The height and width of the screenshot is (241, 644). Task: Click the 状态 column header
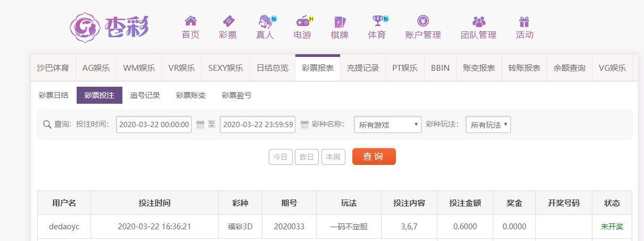click(x=612, y=203)
